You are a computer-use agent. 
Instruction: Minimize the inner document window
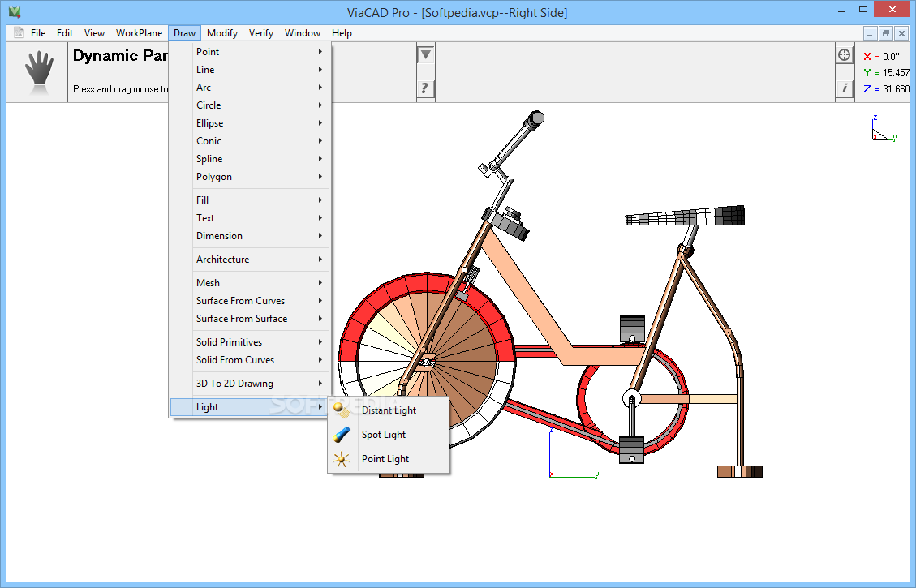click(870, 33)
